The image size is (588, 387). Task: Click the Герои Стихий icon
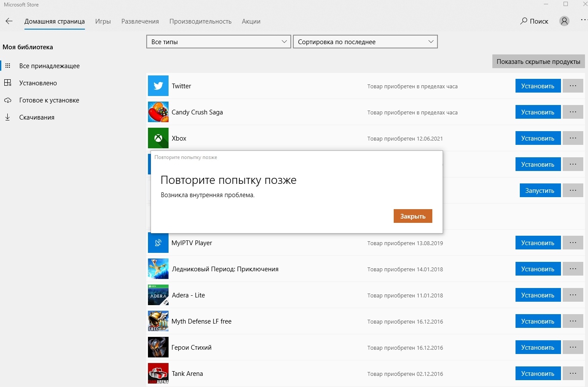click(158, 347)
